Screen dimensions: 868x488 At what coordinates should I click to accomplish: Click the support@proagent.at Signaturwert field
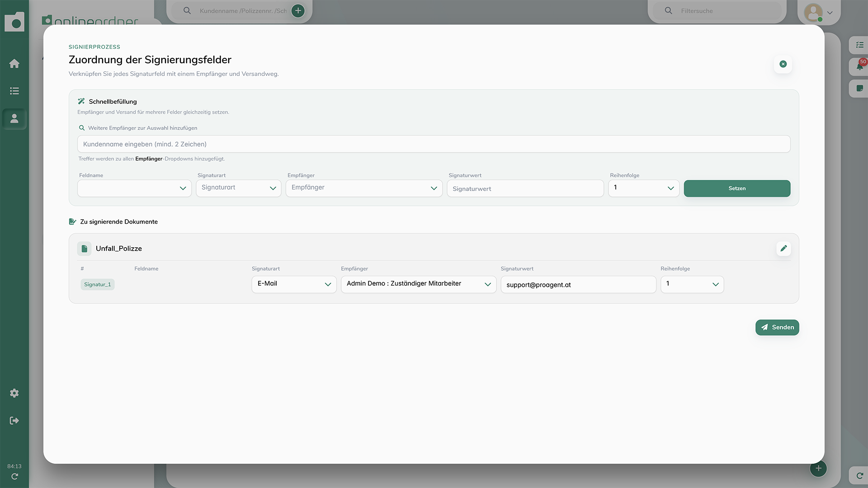pos(578,284)
